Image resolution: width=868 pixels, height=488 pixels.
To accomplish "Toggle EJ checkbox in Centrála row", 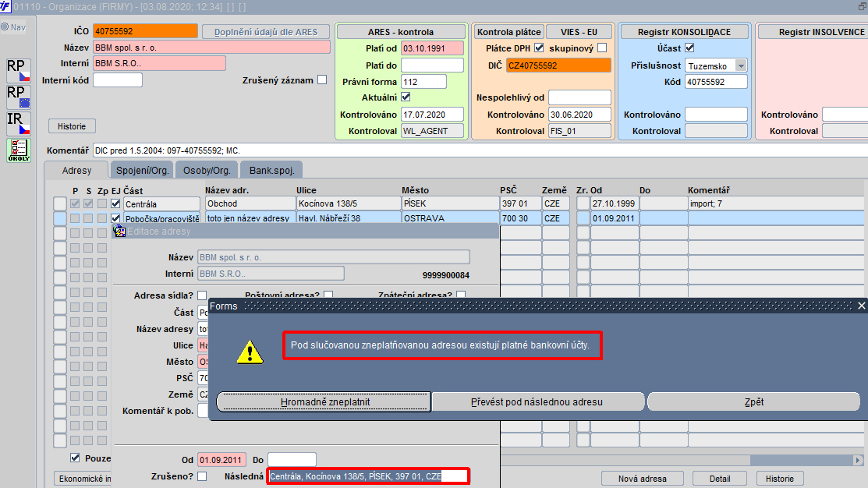I will (115, 203).
